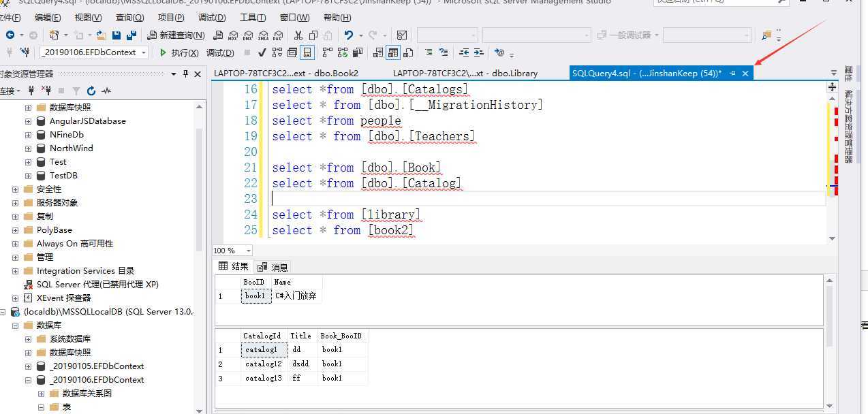Click the DMX query icon
The height and width of the screenshot is (414, 868).
(248, 35)
